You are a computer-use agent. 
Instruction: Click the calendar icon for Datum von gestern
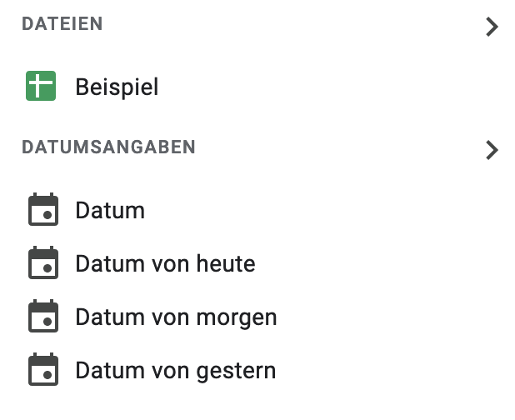point(43,369)
